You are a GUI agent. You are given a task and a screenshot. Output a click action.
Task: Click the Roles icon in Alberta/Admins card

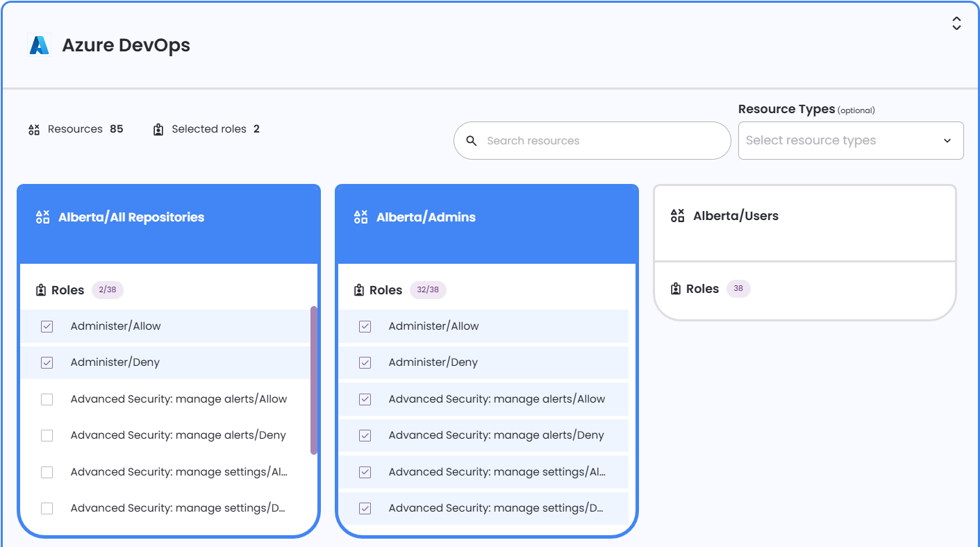coord(359,290)
